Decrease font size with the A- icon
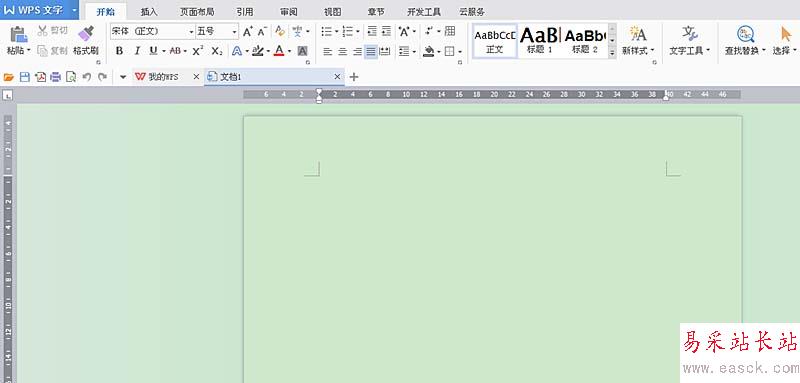Screen dimensions: 800x383 (262, 32)
